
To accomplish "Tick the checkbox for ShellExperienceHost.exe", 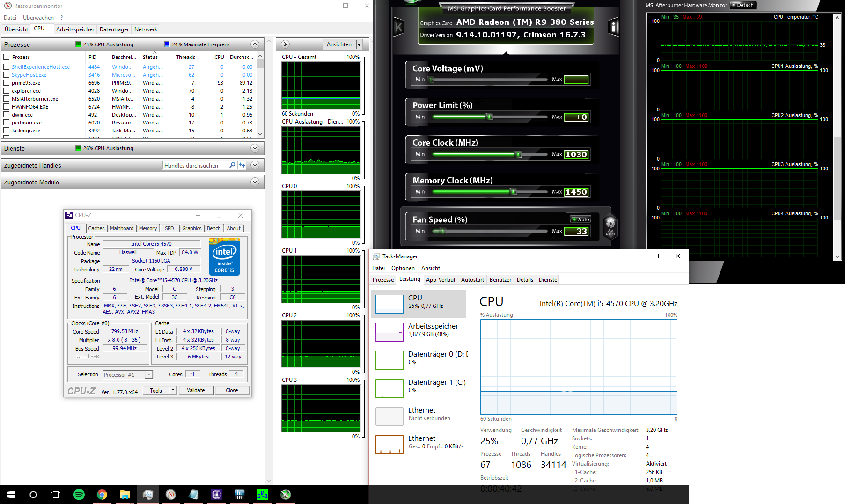I will tap(7, 67).
